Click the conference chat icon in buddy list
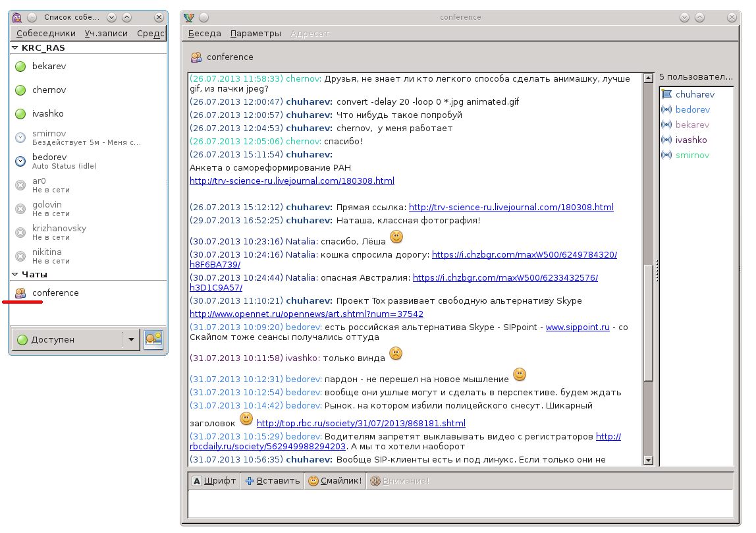The width and height of the screenshot is (756, 533). click(x=20, y=293)
